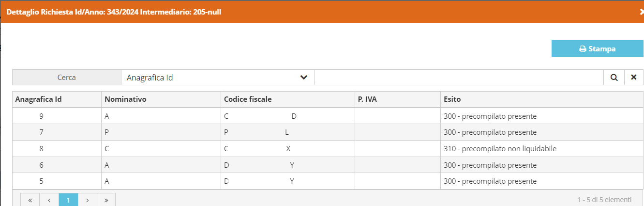Clear the search with the X icon

(633, 77)
